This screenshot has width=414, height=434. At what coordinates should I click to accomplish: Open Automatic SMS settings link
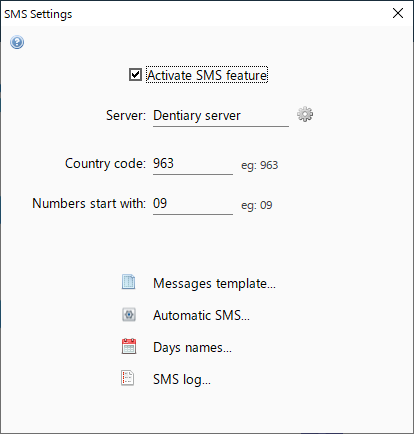pos(201,315)
